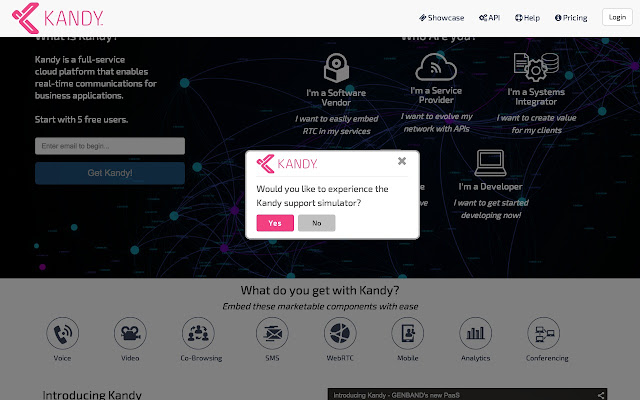Click the "Start with 5 free users." text

(x=81, y=120)
